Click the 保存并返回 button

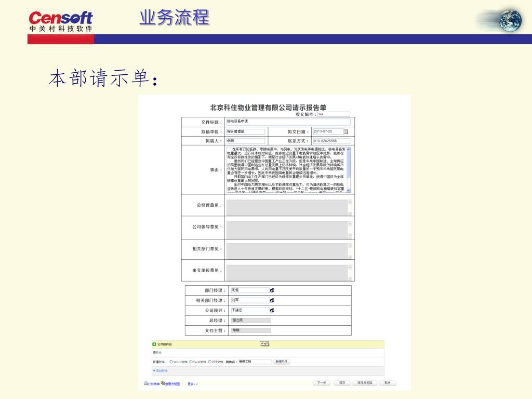365,383
